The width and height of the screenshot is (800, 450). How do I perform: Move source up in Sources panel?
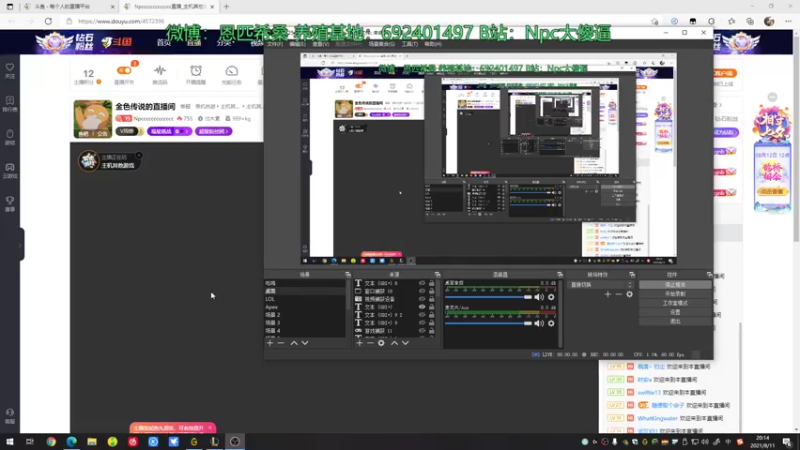tap(394, 343)
